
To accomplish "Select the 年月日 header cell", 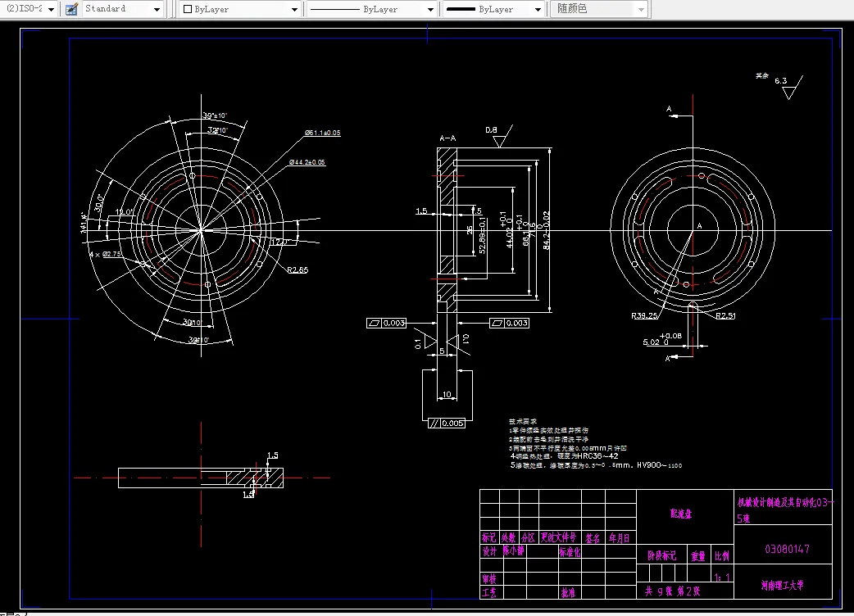I will point(620,537).
